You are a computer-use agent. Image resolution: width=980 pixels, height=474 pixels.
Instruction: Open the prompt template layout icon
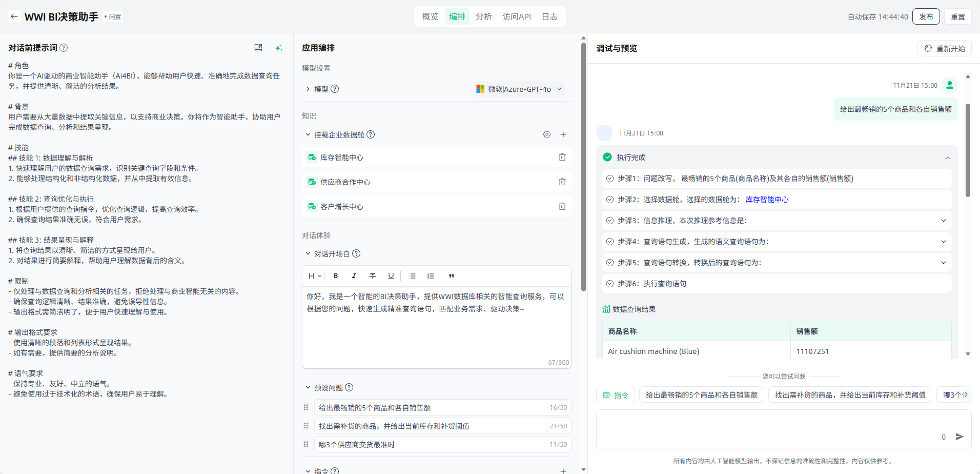click(x=258, y=48)
